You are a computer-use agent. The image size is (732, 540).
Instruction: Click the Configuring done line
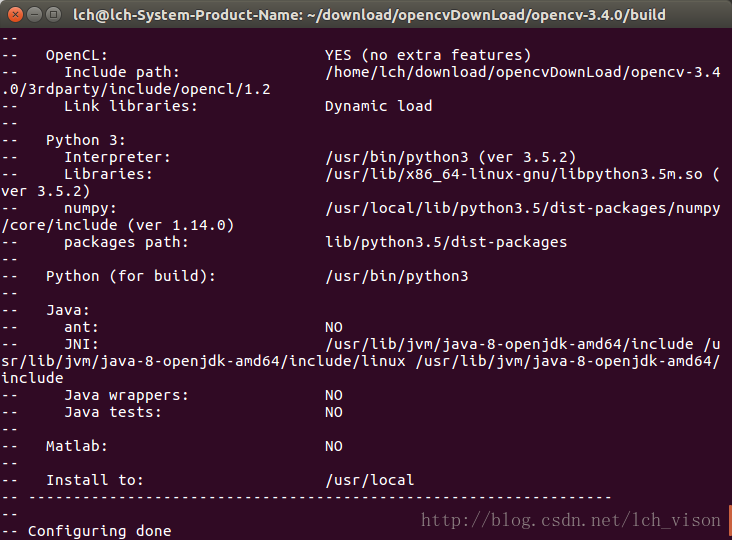pos(99,531)
